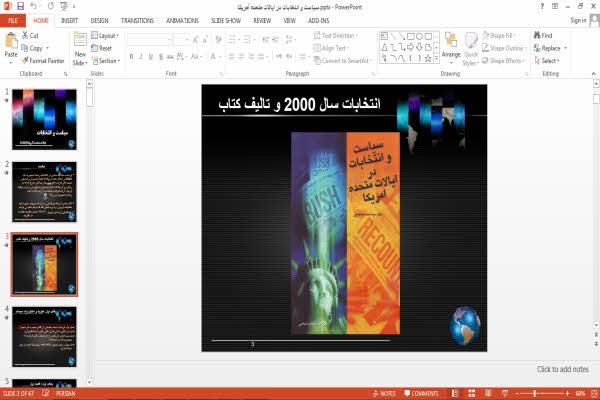This screenshot has width=600, height=400.
Task: Switch to the DESIGN tab
Action: click(x=99, y=21)
